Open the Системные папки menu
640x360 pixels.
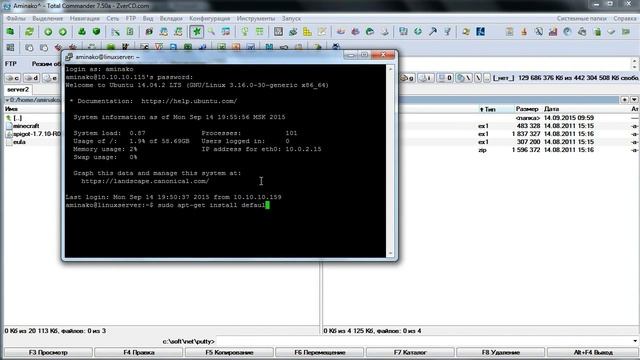(x=582, y=18)
